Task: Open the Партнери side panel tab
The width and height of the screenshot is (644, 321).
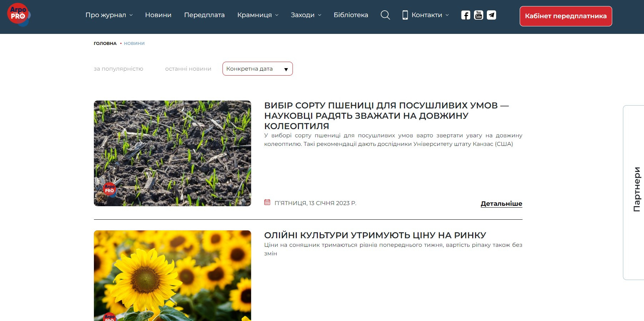Action: click(636, 189)
